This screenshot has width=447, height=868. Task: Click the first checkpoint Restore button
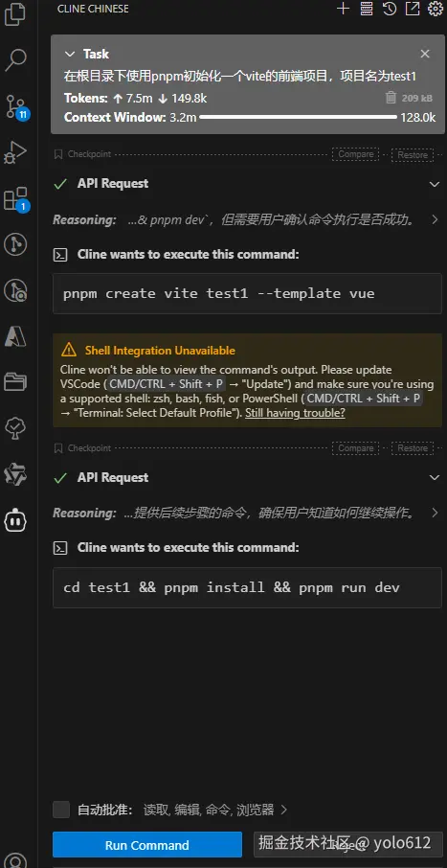pos(413,154)
